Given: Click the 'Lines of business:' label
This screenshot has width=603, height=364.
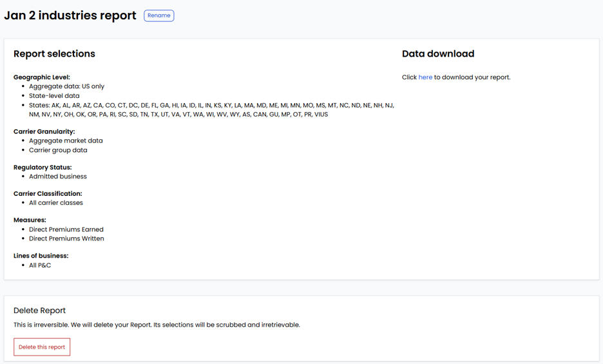Looking at the screenshot, I should 41,256.
